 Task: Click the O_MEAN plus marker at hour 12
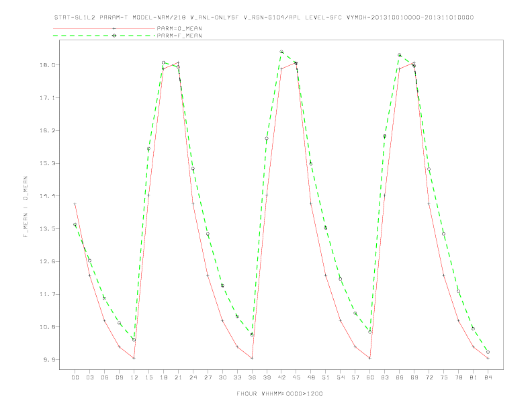(134, 358)
